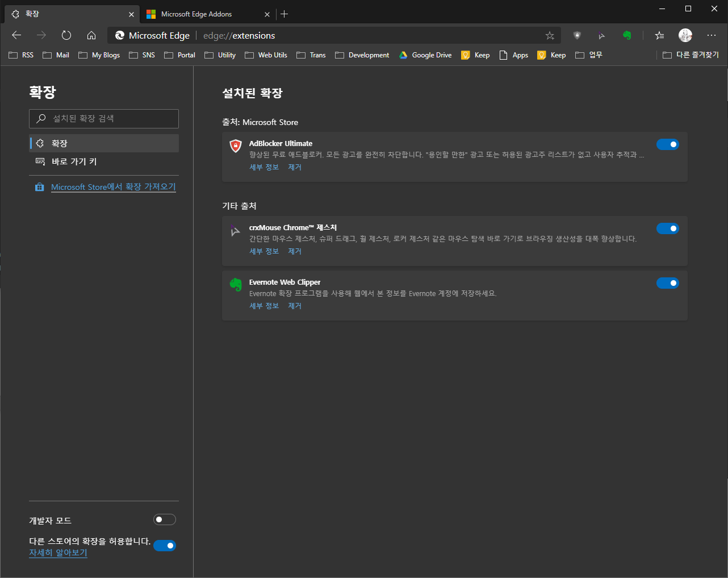Screen dimensions: 728x578
Task: Open 세부 정보 for Evernote Web Clipper
Action: 264,306
